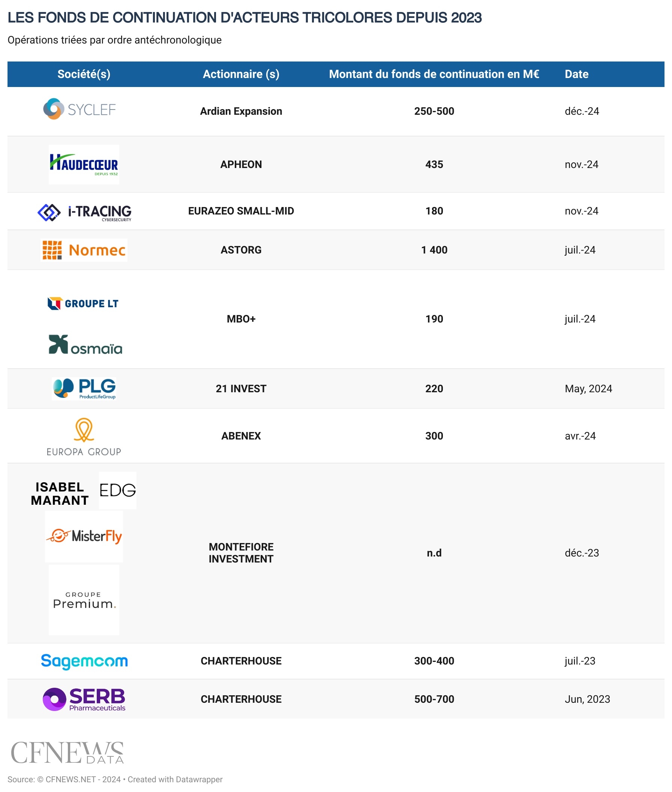Click the Ardian Expansion shareholder cell
This screenshot has width=672, height=792.
241,111
